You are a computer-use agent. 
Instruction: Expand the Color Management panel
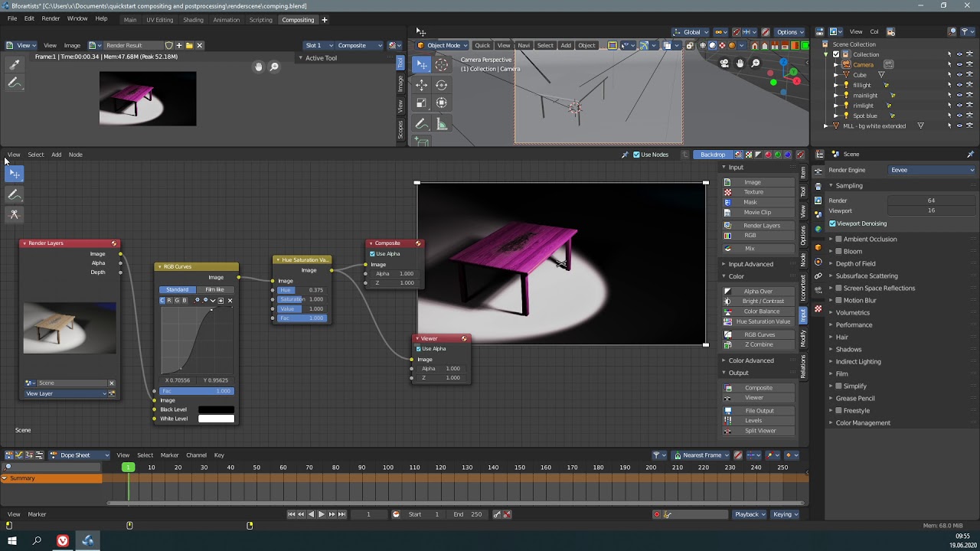[863, 423]
